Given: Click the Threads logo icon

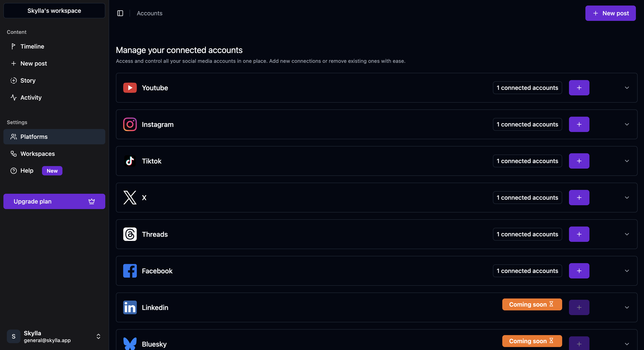Looking at the screenshot, I should tap(130, 234).
